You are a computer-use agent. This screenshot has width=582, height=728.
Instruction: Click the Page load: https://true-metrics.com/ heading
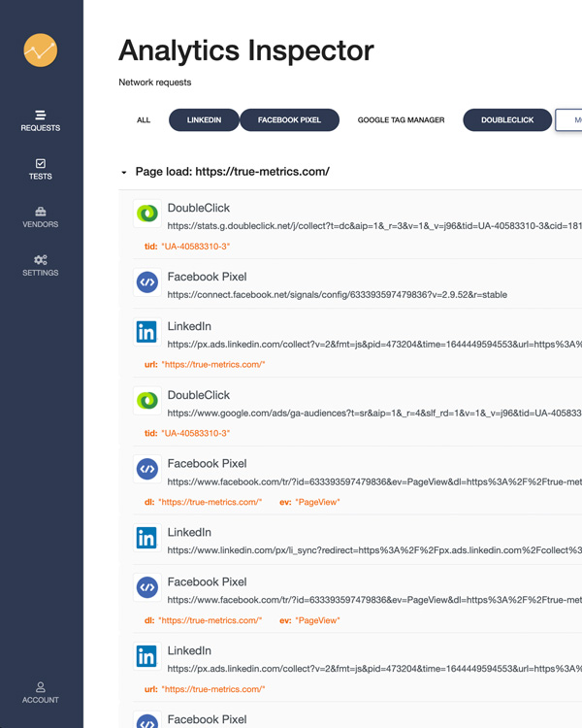point(232,171)
